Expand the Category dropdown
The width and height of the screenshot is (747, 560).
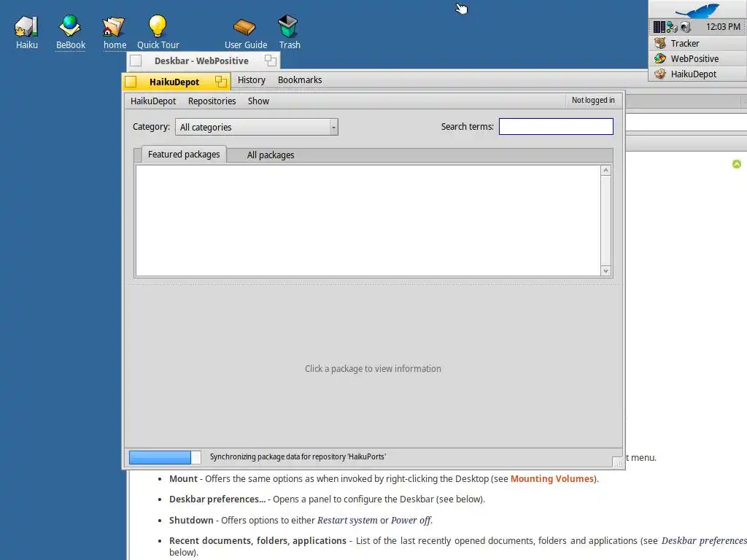click(x=257, y=127)
